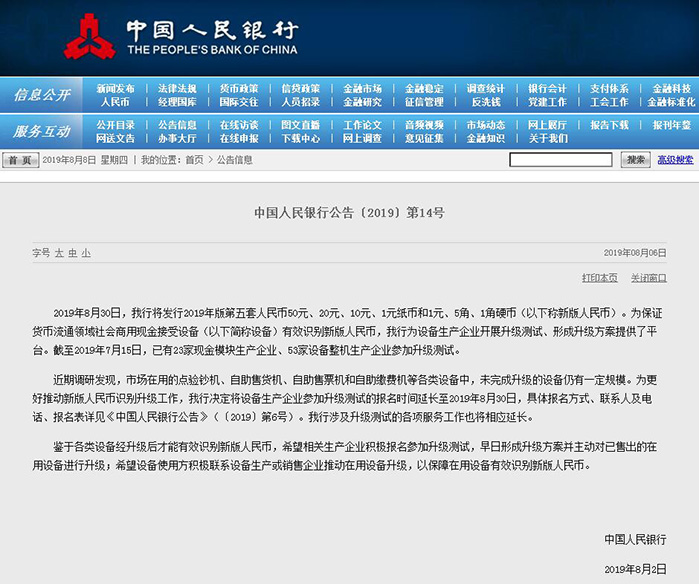
Task: Open the 工作论文 link
Action: pyautogui.click(x=362, y=125)
